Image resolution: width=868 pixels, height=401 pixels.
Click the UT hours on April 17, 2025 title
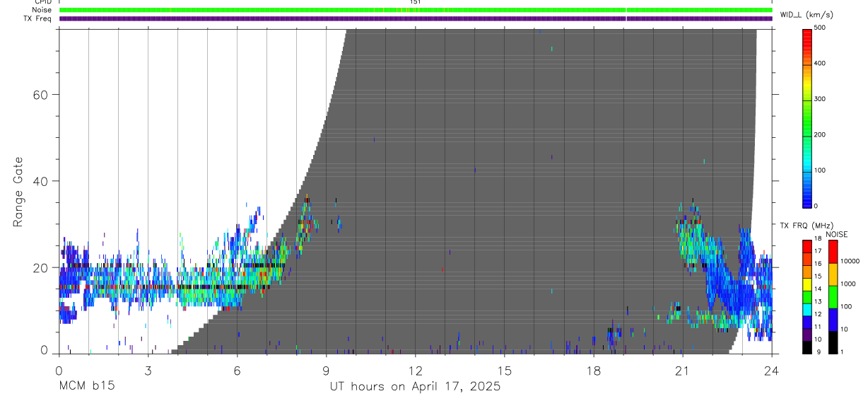(415, 386)
